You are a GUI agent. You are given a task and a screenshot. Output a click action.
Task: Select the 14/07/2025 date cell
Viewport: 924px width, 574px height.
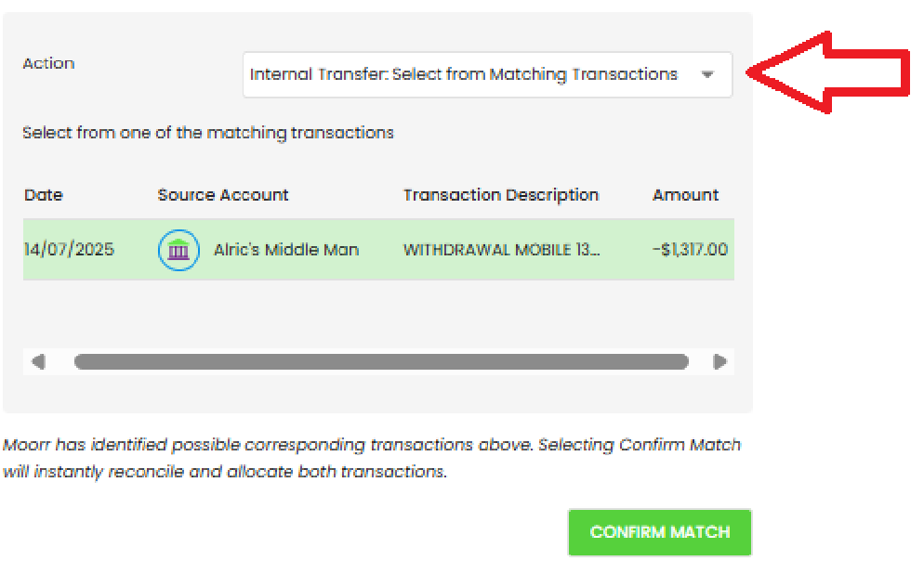pos(69,250)
